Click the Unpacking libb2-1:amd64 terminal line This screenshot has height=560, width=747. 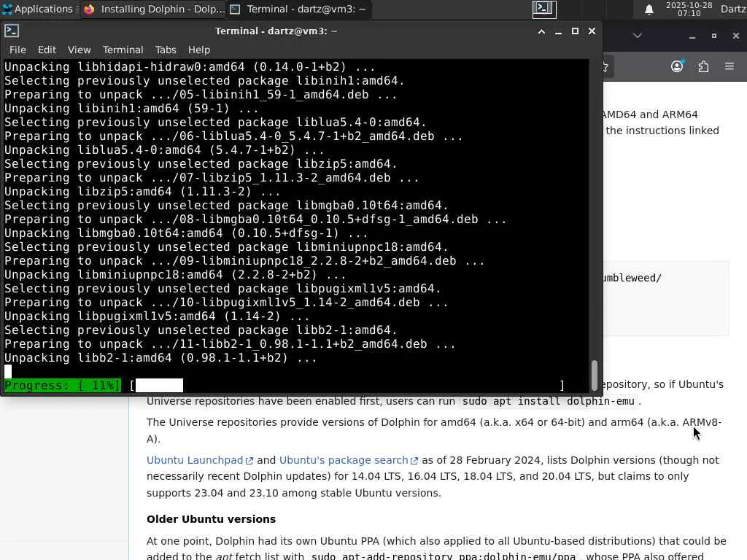tap(160, 357)
